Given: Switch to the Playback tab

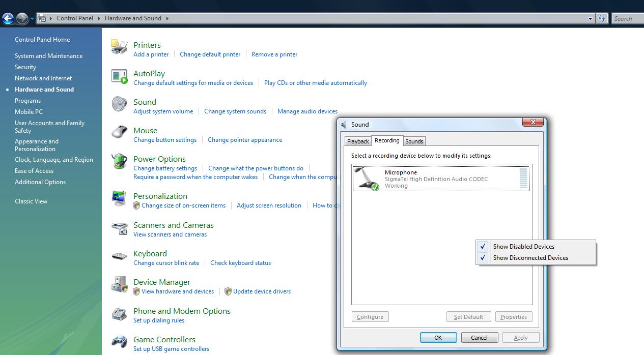Looking at the screenshot, I should coord(358,141).
